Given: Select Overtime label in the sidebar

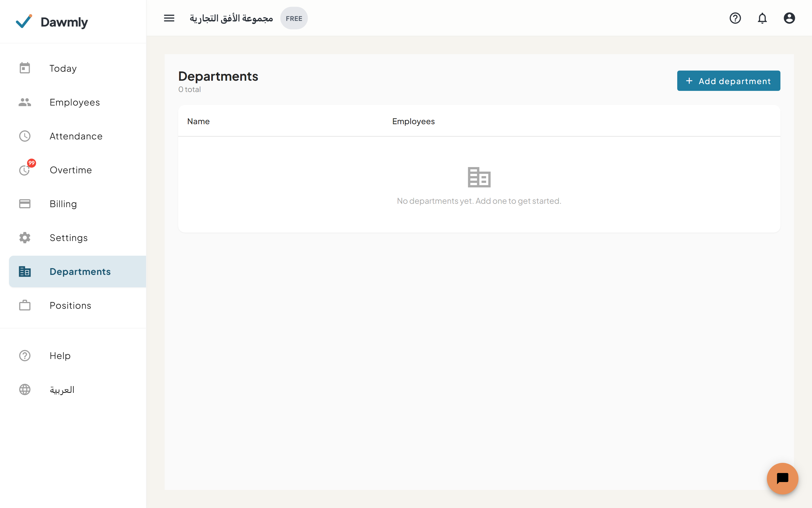Looking at the screenshot, I should point(71,170).
